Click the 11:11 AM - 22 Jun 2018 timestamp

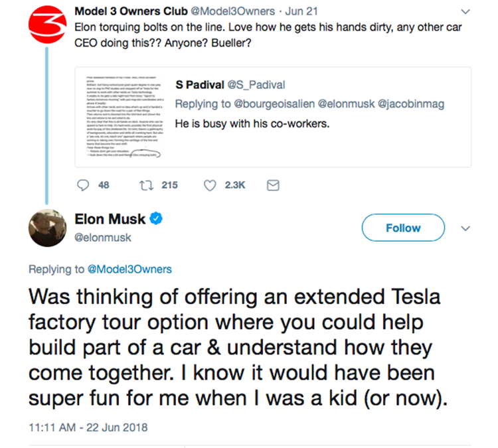click(x=88, y=427)
